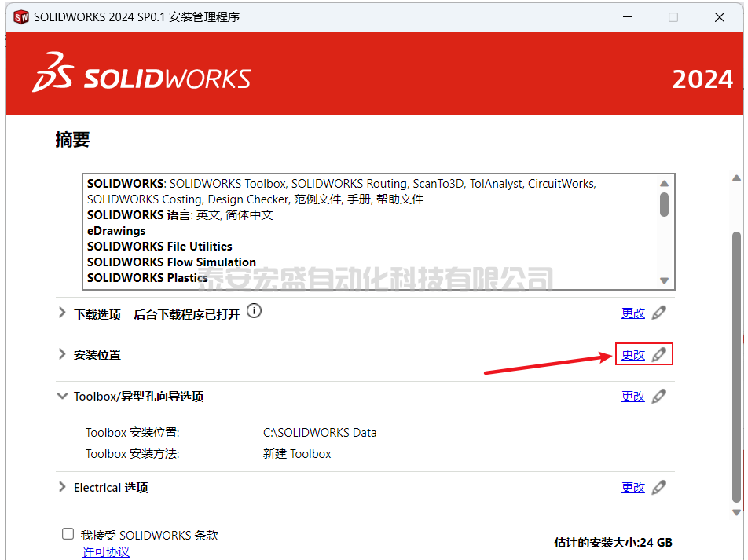
Task: Click the pencil icon in Toolbox/异型孔向导选项 row
Action: [x=659, y=397]
